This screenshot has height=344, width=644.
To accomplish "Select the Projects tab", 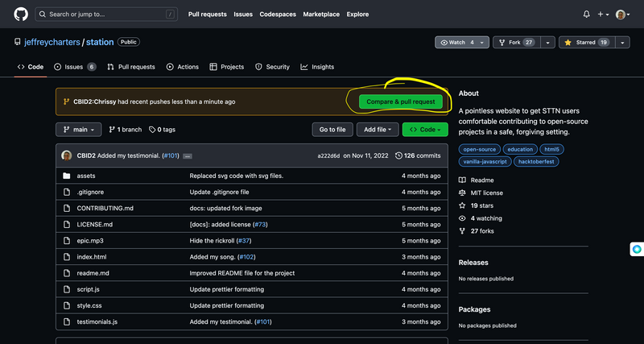I will (x=227, y=67).
